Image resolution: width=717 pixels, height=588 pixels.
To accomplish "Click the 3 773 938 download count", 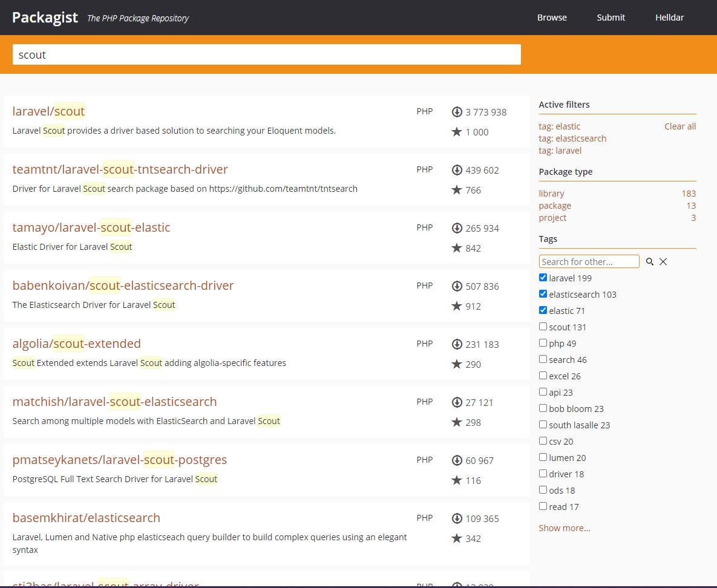I will 486,112.
